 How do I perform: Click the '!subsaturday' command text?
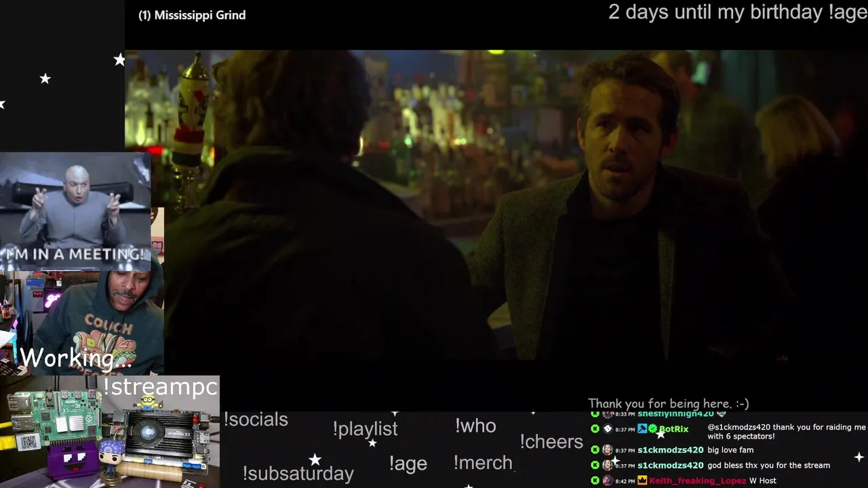click(298, 473)
